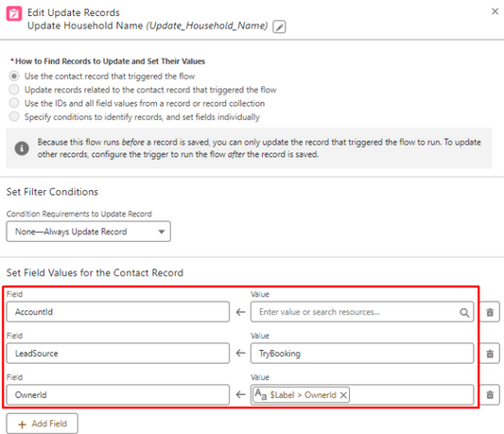Click the TryBooking value field
The width and height of the screenshot is (504, 434).
pos(362,354)
